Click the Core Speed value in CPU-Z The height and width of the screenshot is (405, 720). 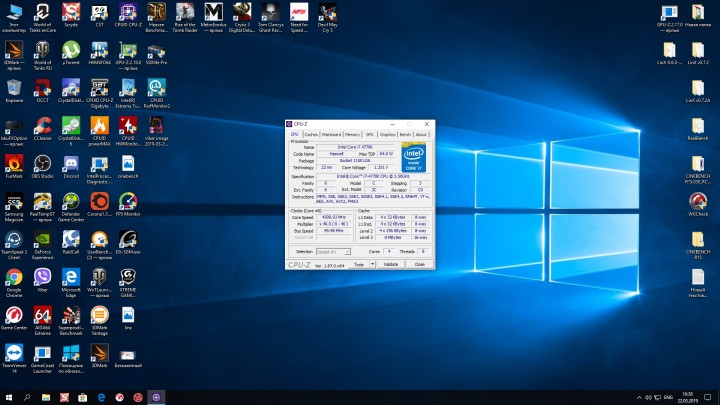333,217
